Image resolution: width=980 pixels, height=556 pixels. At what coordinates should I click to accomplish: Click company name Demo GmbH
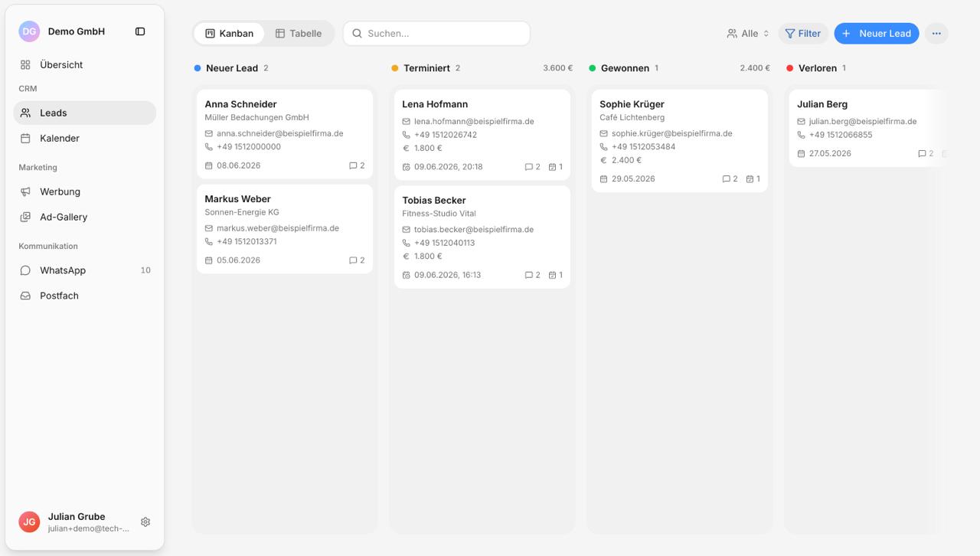(77, 31)
